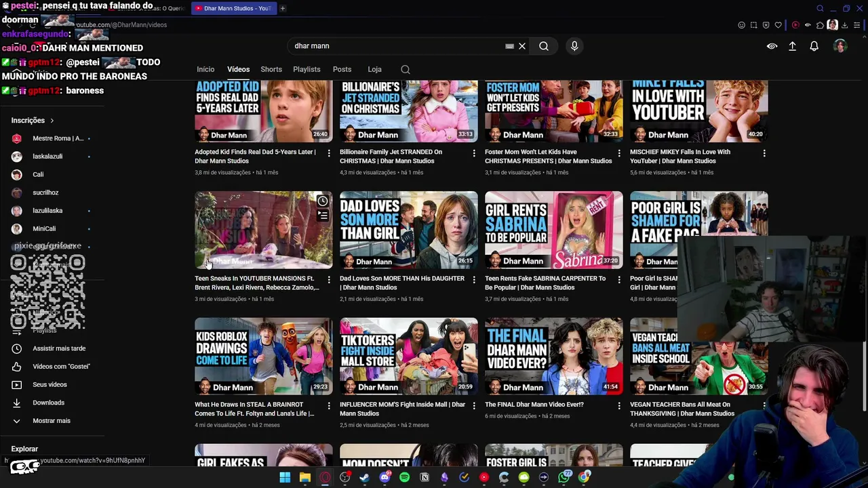Search within channel using magnifier icon

coord(405,69)
